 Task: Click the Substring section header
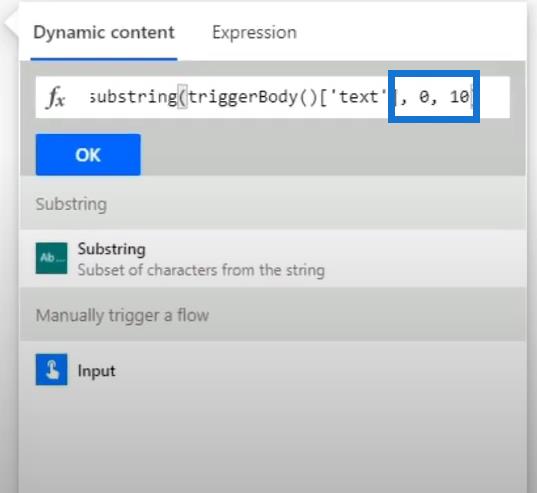71,204
